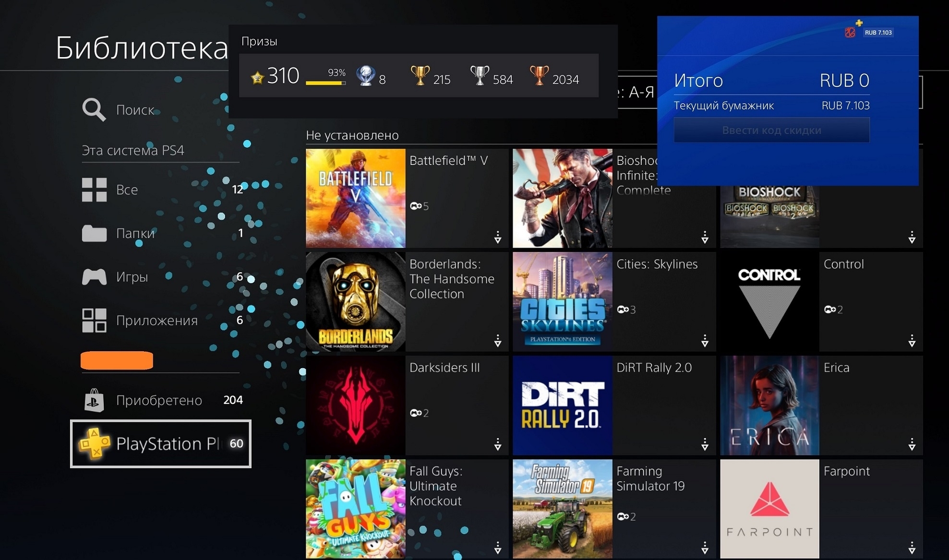949x560 pixels.
Task: Click the Cities: Skylines title text
Action: [x=657, y=264]
